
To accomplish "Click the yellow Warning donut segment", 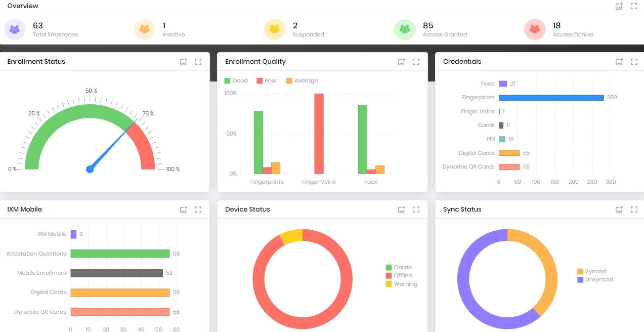I will [291, 236].
